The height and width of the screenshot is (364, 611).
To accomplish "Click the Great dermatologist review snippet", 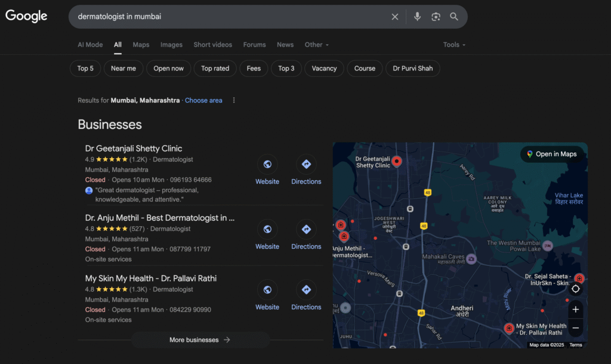I will coord(147,195).
